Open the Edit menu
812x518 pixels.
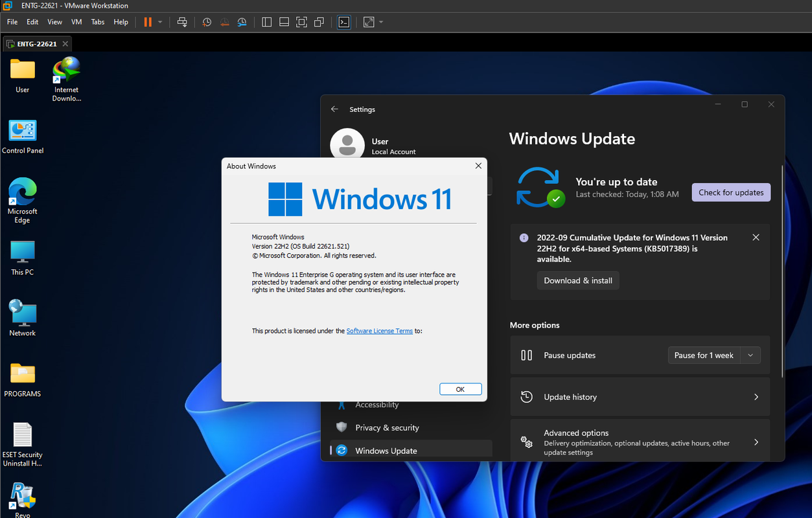point(32,22)
